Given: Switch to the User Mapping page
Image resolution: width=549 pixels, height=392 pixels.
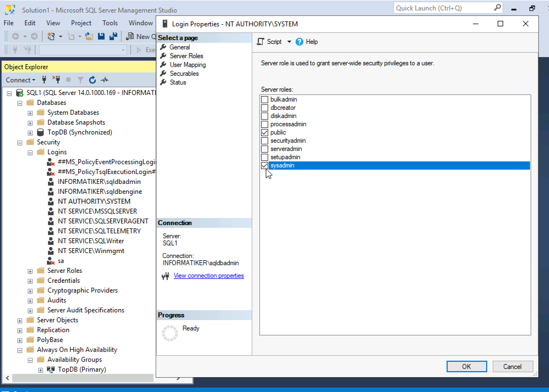Looking at the screenshot, I should pos(188,65).
